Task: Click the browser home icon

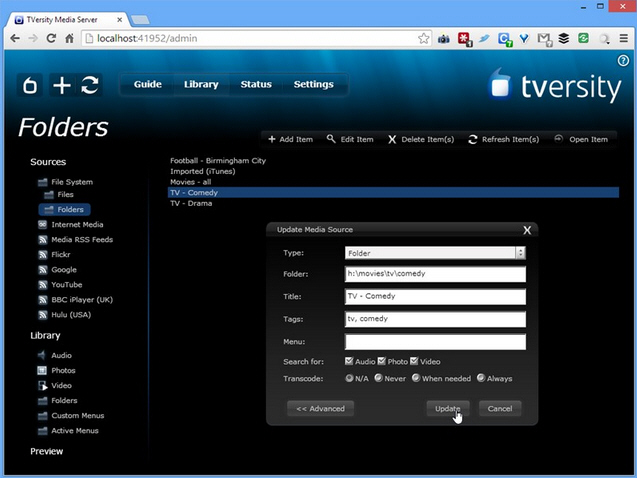Action: [69, 39]
